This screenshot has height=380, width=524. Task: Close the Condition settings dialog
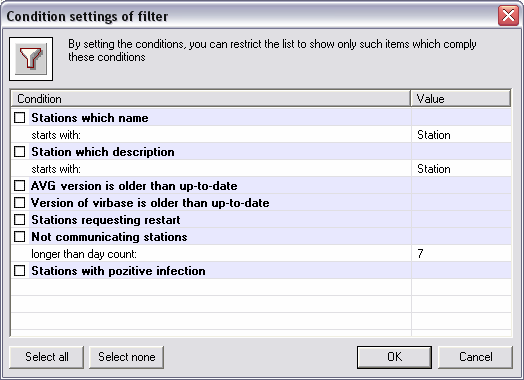point(508,15)
